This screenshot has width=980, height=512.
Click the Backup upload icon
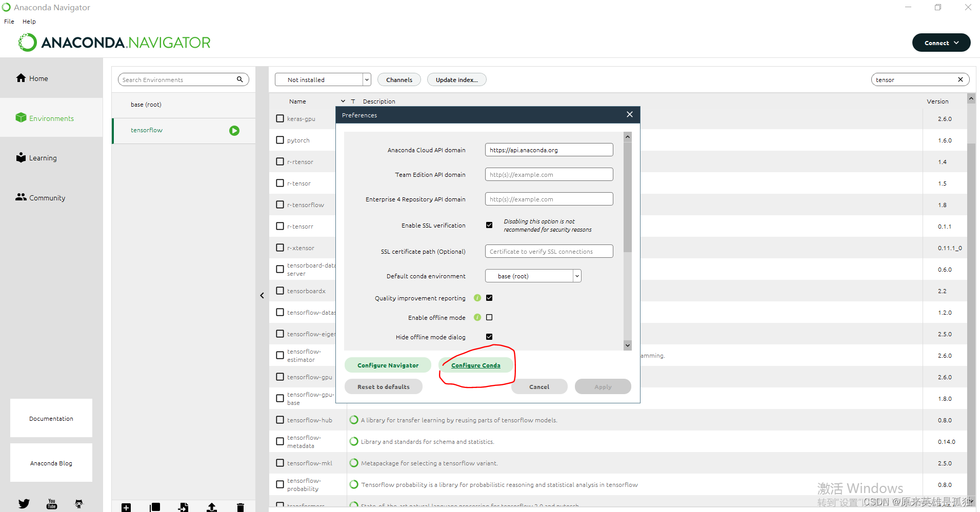(x=211, y=507)
